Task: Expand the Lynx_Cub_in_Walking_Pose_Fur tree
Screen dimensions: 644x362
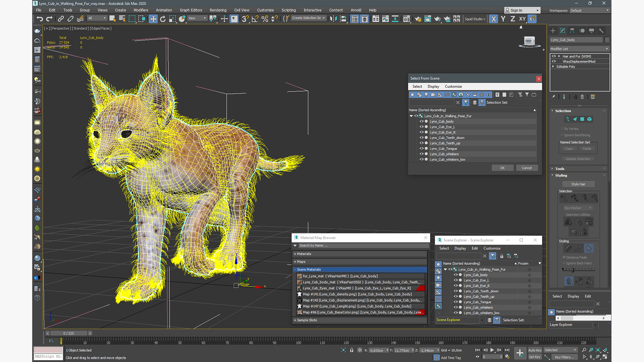Action: (x=411, y=116)
